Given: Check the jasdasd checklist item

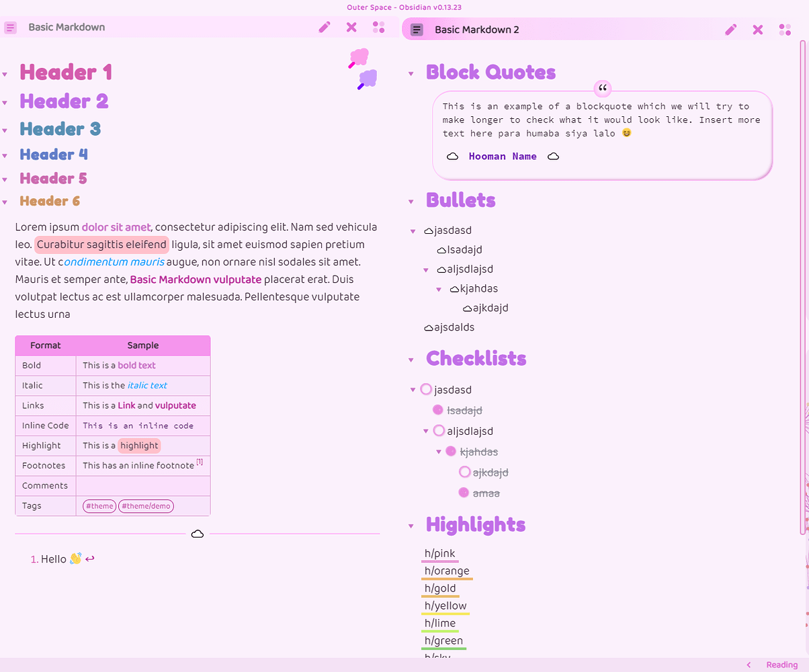Looking at the screenshot, I should coord(426,389).
